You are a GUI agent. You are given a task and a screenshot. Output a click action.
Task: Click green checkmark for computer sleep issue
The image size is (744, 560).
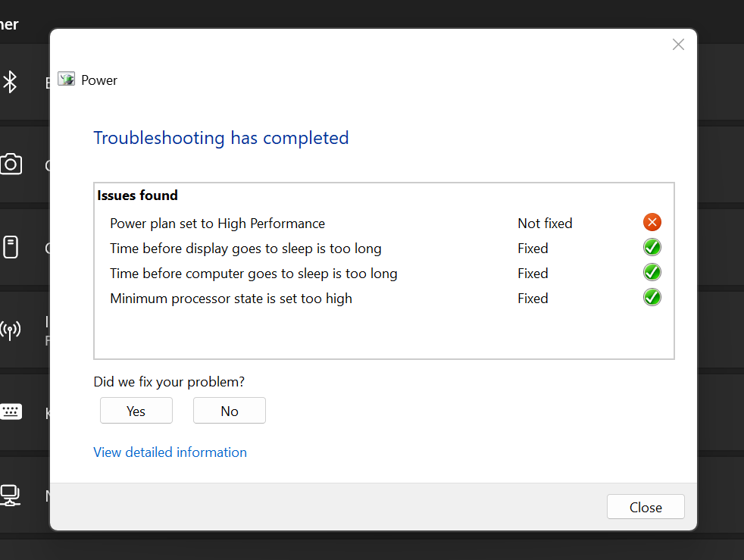[x=652, y=272]
